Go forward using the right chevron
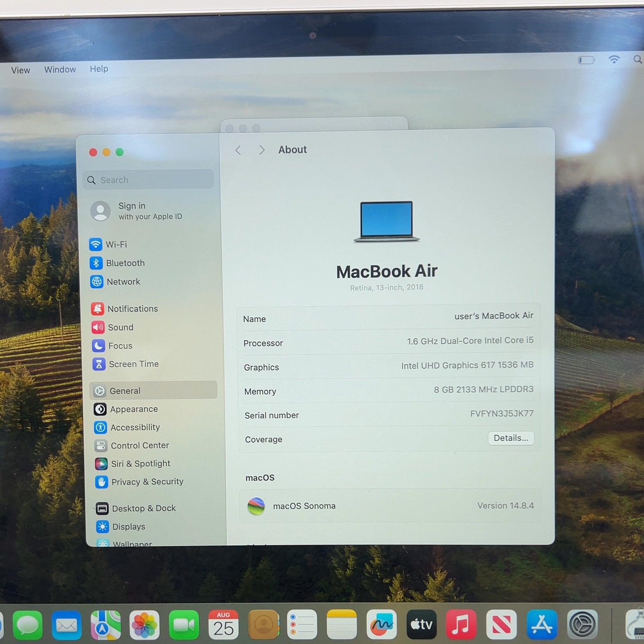The width and height of the screenshot is (644, 644). [x=261, y=150]
